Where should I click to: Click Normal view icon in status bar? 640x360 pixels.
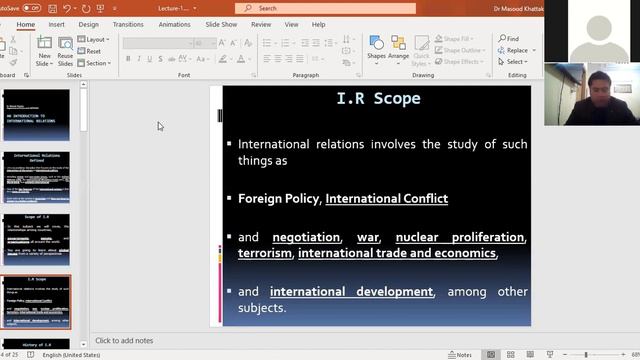(x=491, y=355)
